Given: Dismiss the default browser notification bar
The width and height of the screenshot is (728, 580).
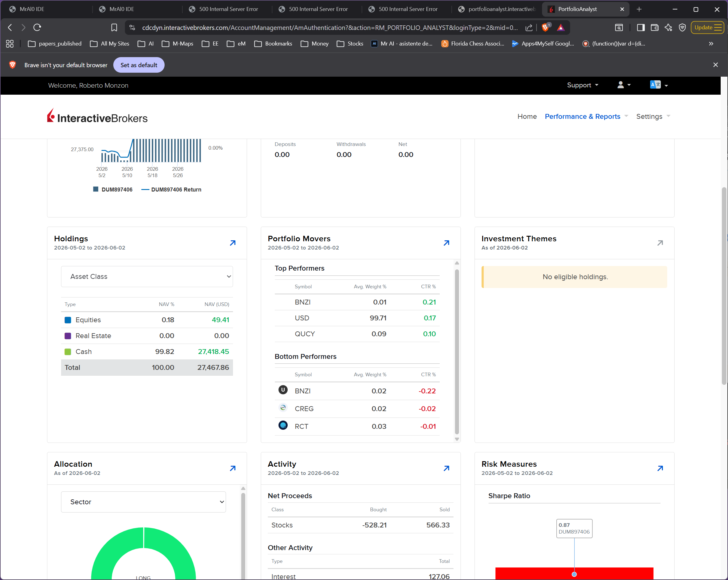Looking at the screenshot, I should (x=715, y=65).
